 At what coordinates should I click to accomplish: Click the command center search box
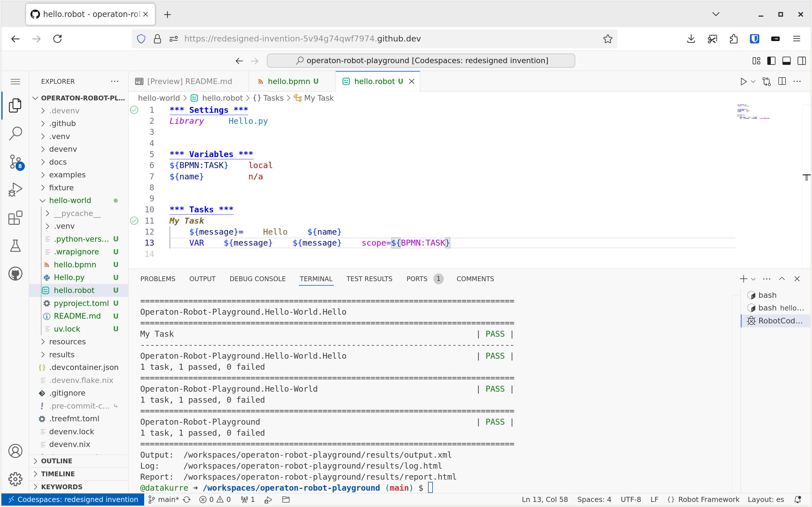(x=421, y=61)
